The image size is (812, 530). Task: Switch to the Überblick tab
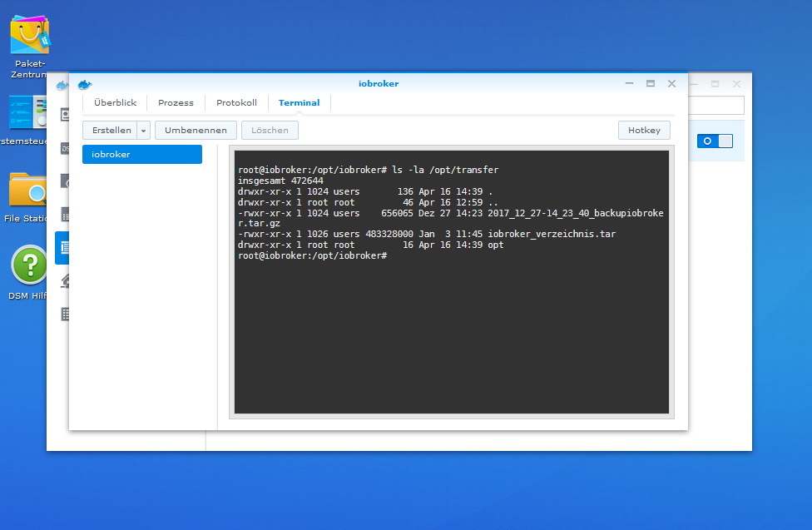click(115, 102)
